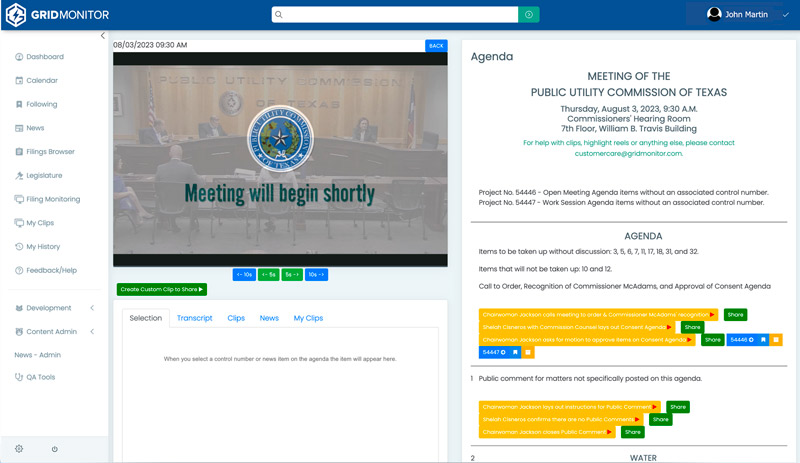Skip video forward 10 seconds

316,275
